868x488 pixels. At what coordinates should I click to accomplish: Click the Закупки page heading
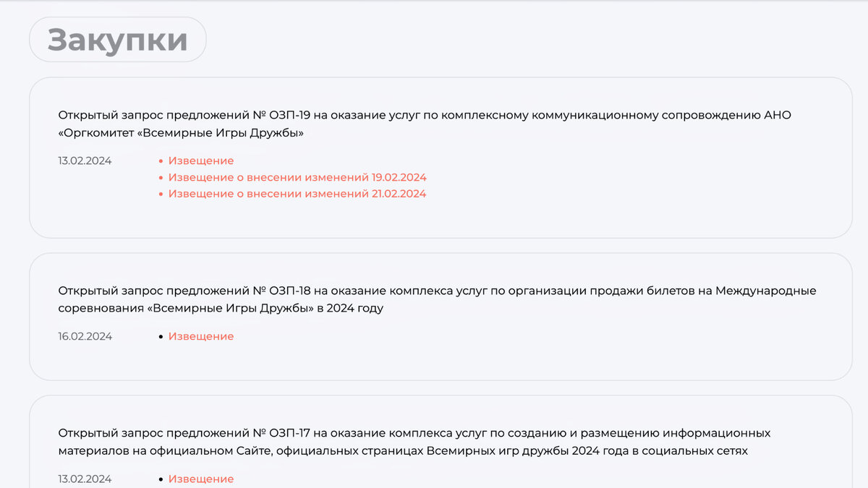coord(116,38)
